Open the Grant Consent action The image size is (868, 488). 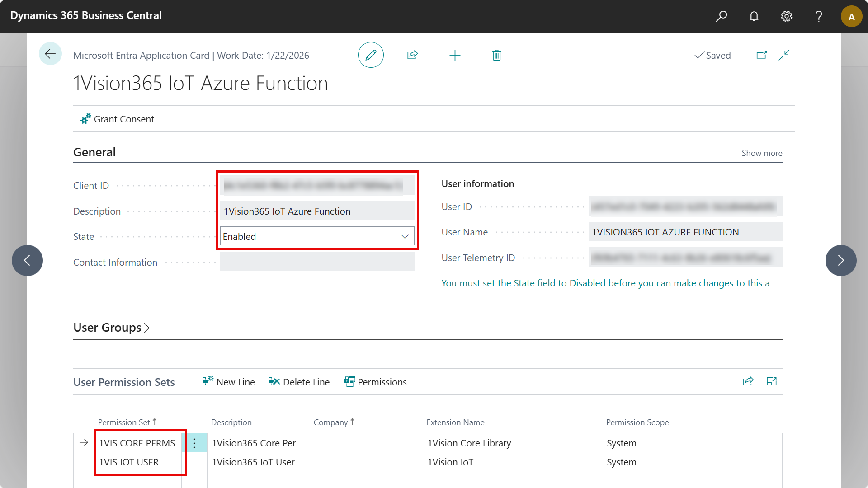pos(117,119)
